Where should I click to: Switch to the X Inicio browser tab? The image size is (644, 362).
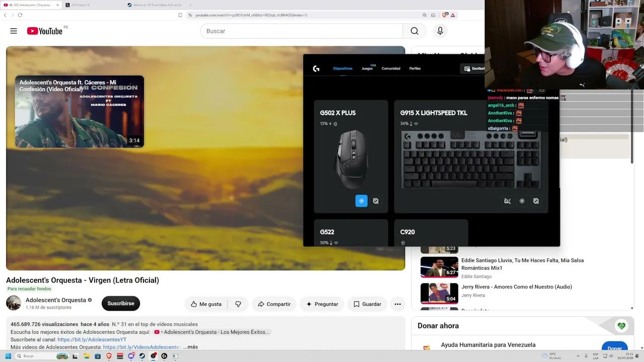tap(93, 5)
